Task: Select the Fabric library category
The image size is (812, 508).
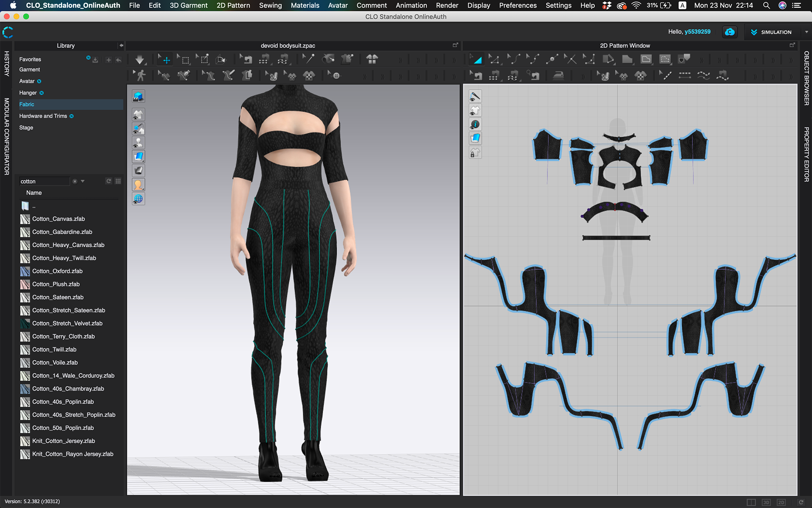Action: [71, 105]
